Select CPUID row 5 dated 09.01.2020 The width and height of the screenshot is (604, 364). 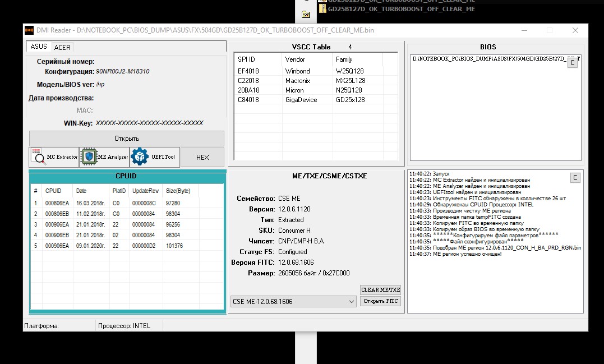[x=127, y=246]
